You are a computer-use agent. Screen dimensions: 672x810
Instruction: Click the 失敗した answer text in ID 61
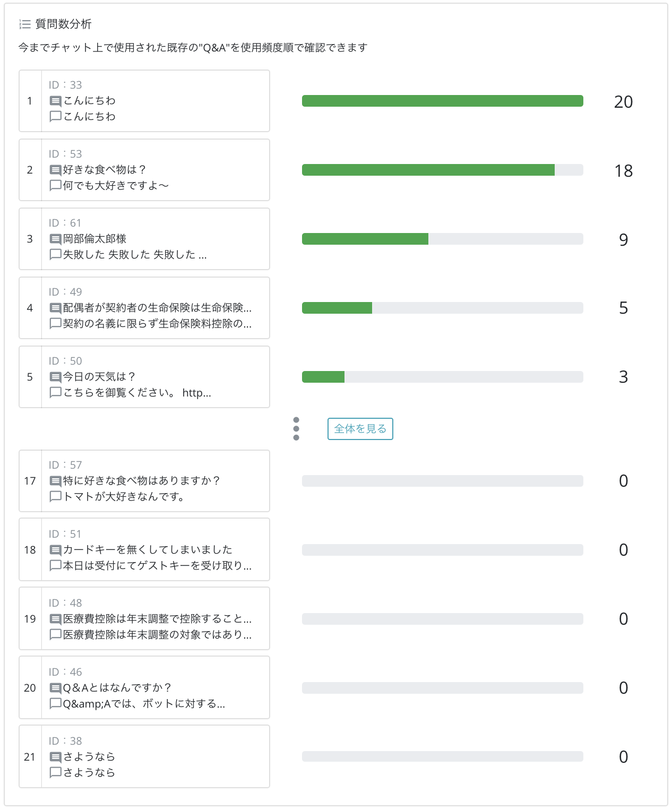pyautogui.click(x=135, y=255)
